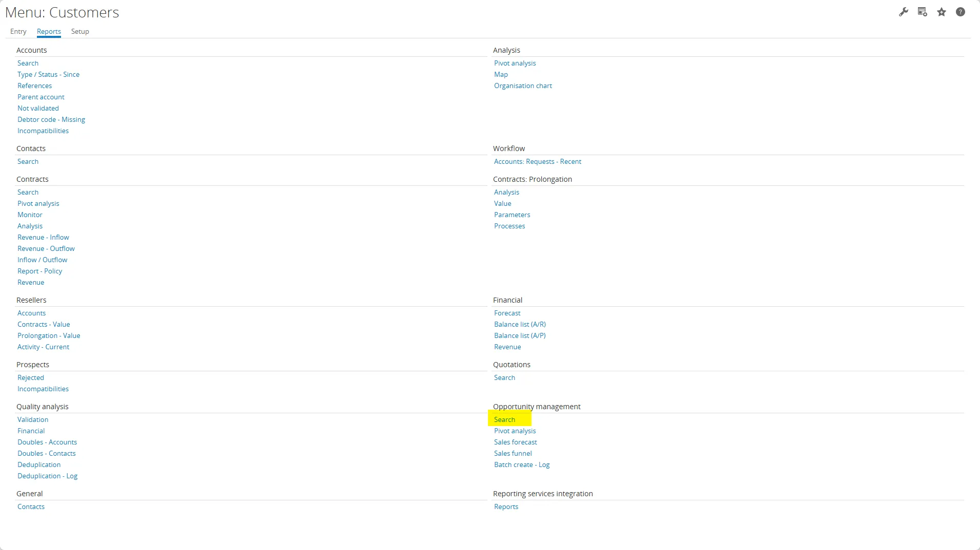Open Prolongation - Value under Resellers
This screenshot has width=980, height=550.
(x=49, y=335)
